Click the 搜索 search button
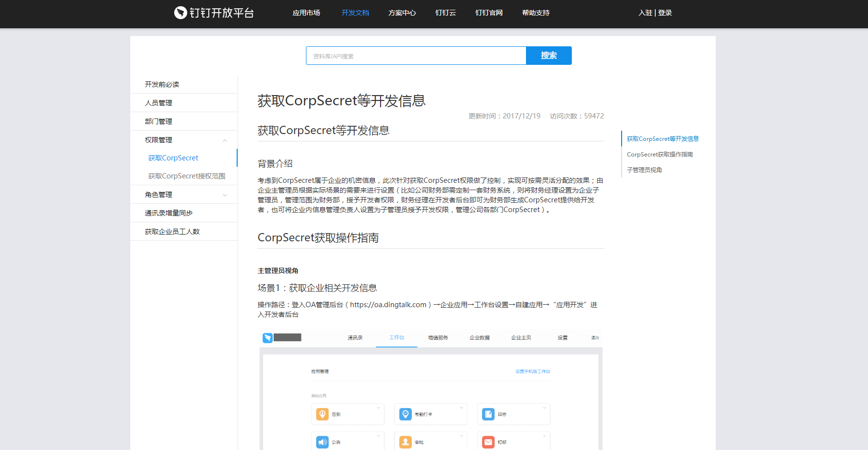The height and width of the screenshot is (450, 868). pyautogui.click(x=548, y=56)
